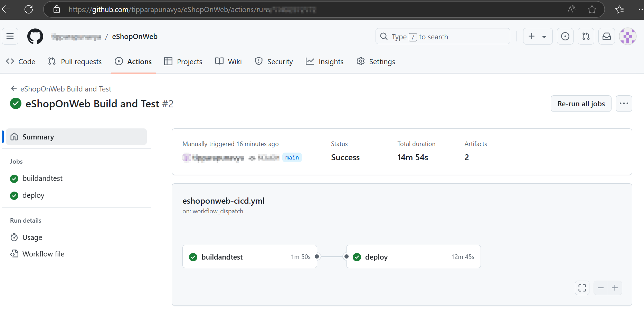644x311 pixels.
Task: Open user avatar profile menu
Action: tap(628, 36)
